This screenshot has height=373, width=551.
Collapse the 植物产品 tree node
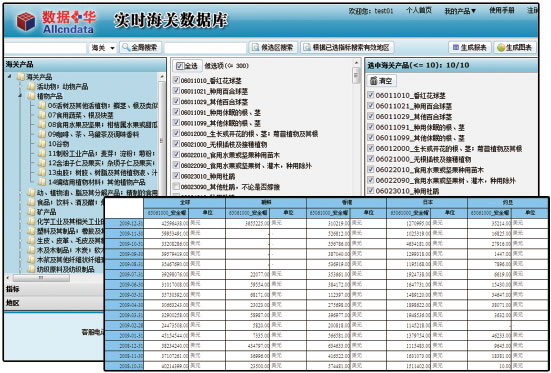[x=20, y=96]
